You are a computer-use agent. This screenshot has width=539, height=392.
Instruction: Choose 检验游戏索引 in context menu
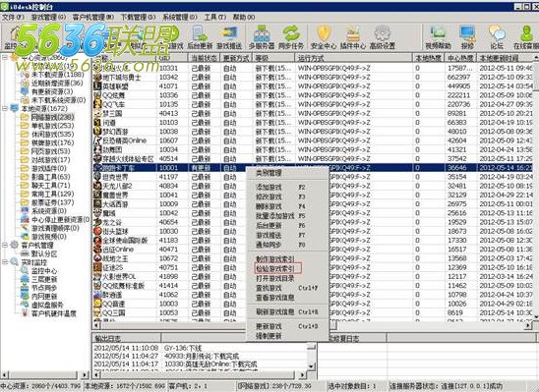tap(287, 269)
